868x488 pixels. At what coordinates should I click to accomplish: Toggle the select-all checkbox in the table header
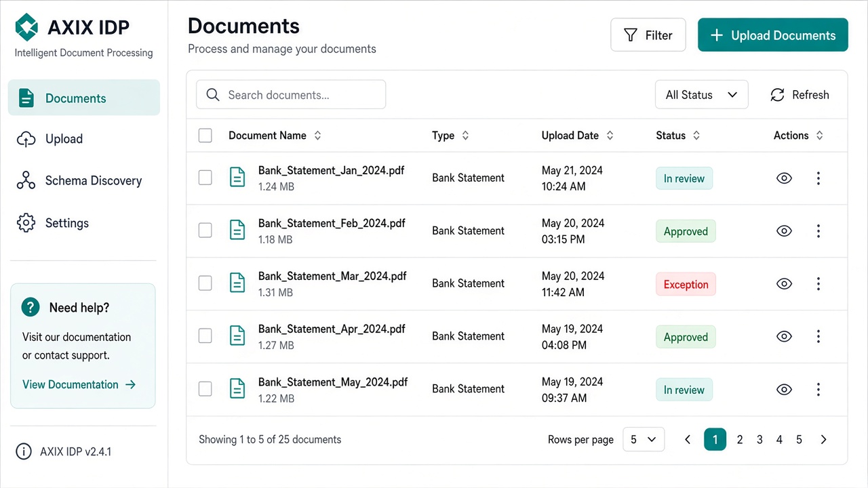[205, 136]
